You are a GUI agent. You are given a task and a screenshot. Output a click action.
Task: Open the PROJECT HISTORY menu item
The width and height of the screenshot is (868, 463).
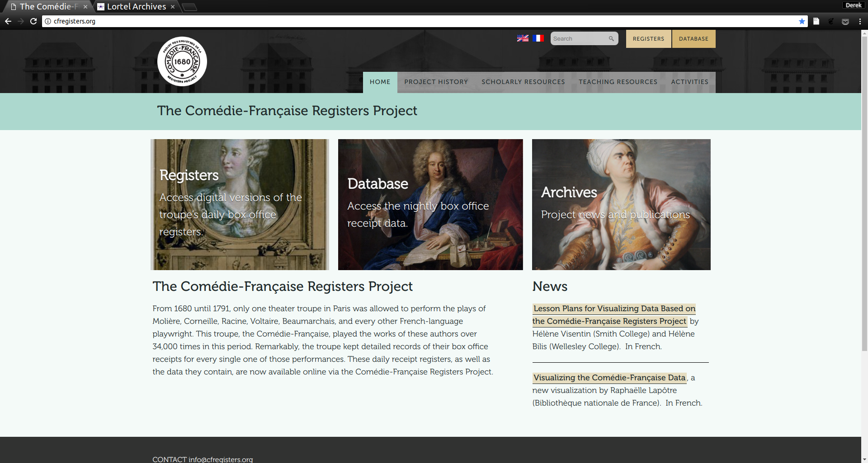[x=436, y=82]
